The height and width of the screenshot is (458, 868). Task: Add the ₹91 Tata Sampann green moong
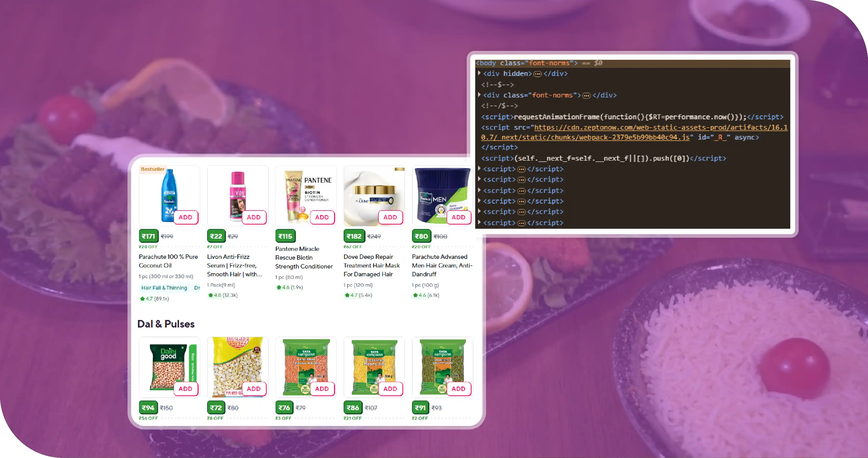(x=459, y=389)
